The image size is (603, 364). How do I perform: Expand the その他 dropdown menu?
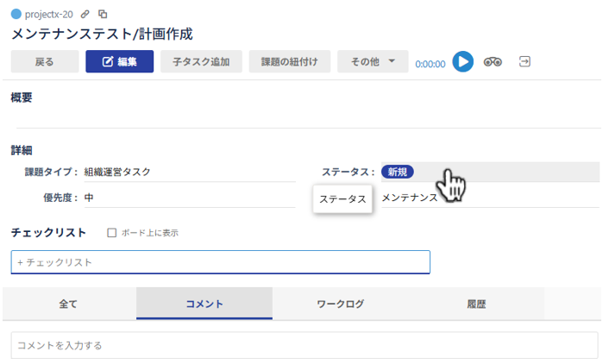tap(373, 61)
